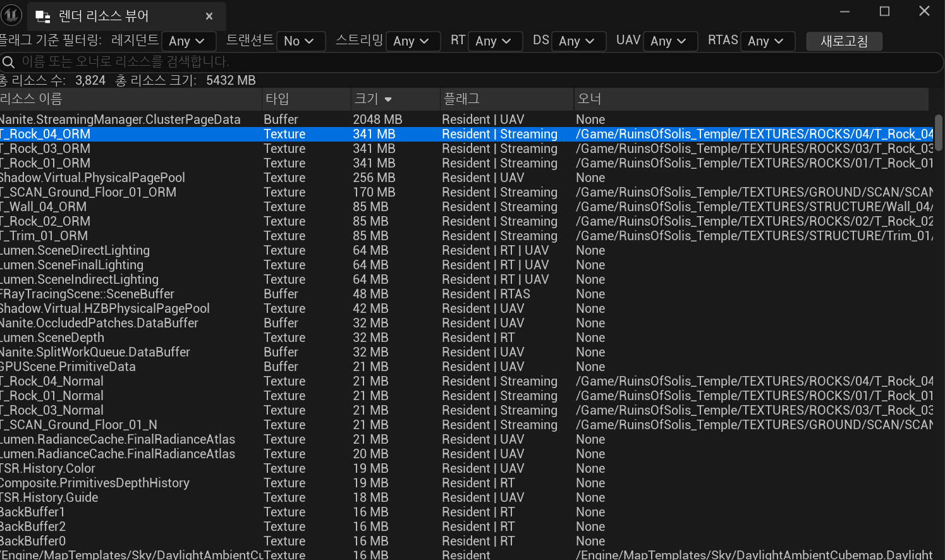This screenshot has height=560, width=945.
Task: Sort by 크기 column header
Action: click(396, 99)
